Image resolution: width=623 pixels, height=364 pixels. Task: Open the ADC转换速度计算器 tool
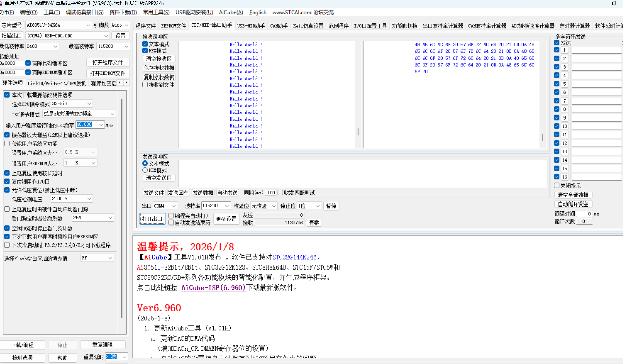533,25
